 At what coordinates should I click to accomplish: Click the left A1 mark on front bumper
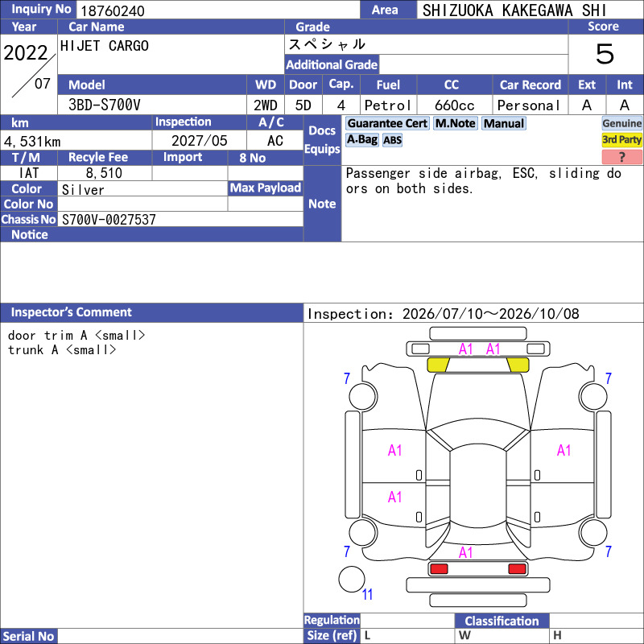465,349
